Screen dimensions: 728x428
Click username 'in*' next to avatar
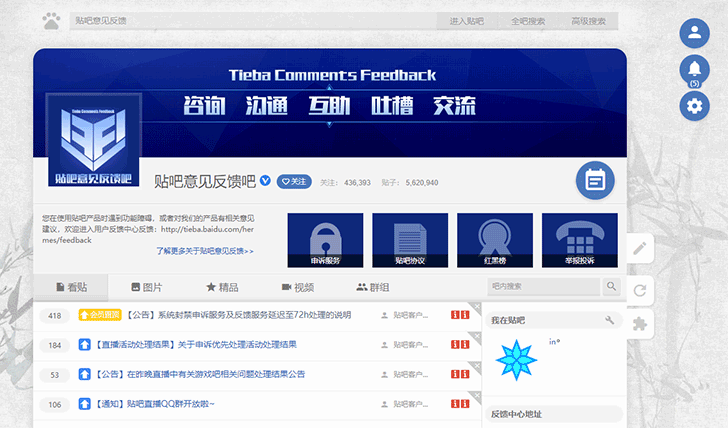[x=554, y=342]
